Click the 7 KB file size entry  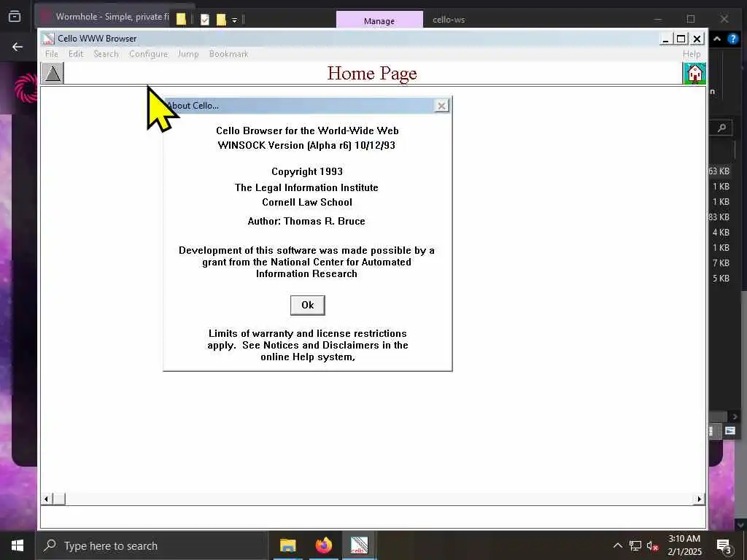[721, 262]
